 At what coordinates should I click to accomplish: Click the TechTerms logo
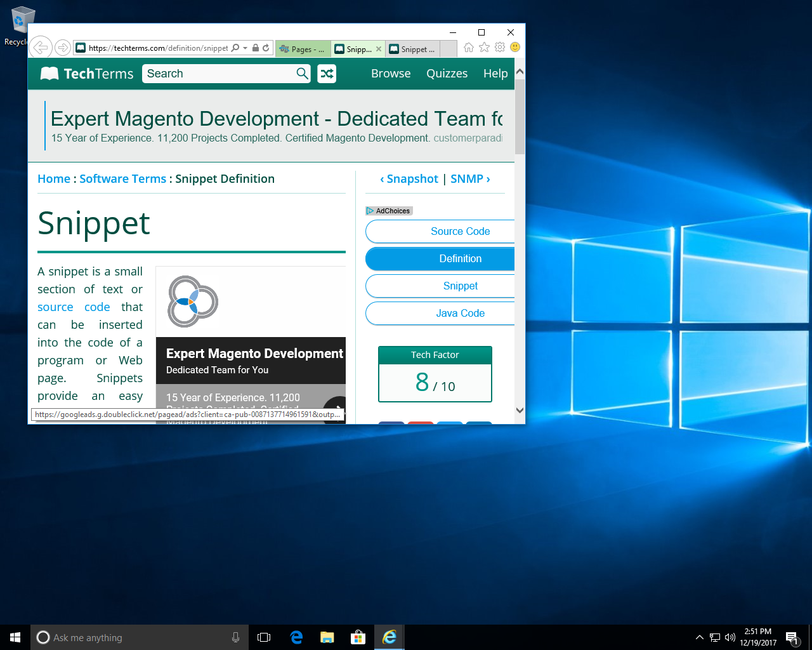click(x=87, y=74)
